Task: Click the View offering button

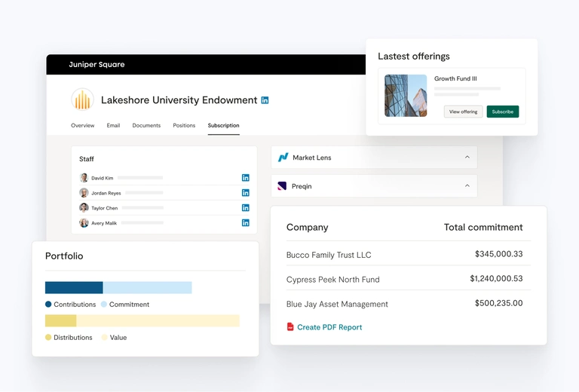Action: click(464, 112)
